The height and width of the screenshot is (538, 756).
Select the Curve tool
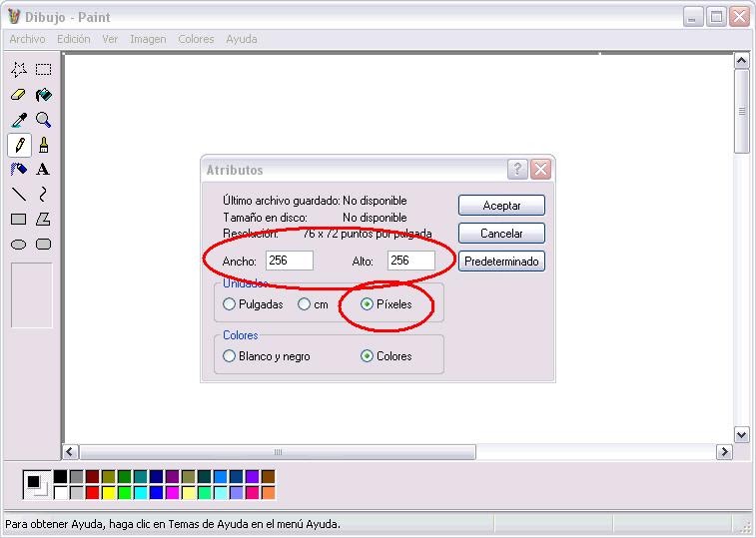coord(43,195)
